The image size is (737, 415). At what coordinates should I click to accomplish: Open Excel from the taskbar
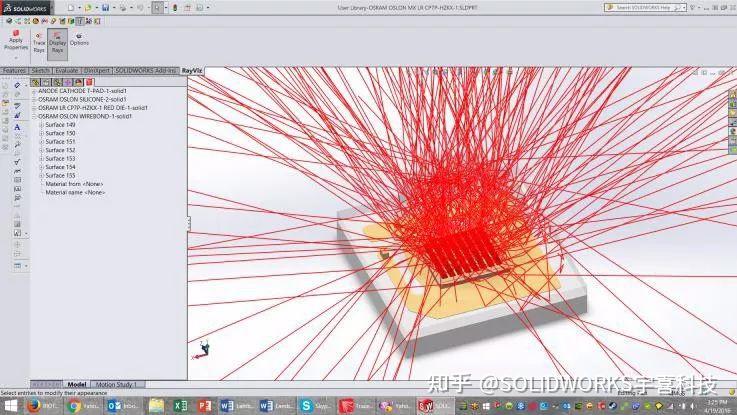click(x=180, y=406)
